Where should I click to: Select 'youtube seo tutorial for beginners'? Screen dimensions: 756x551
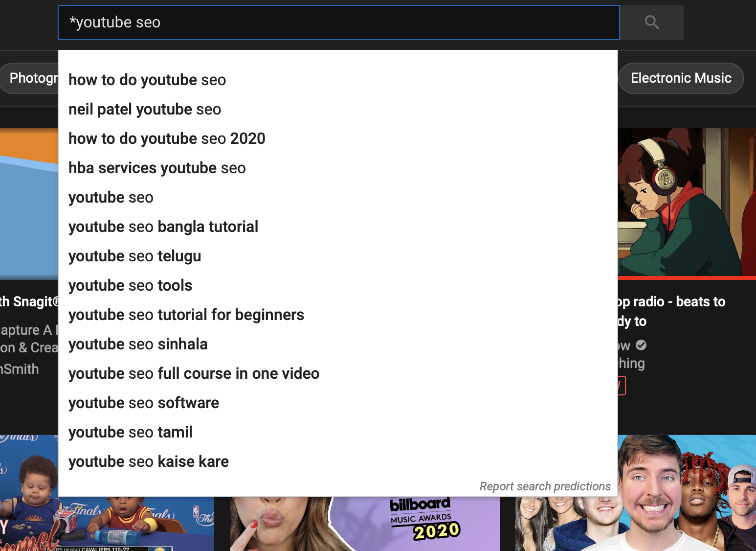pos(338,315)
